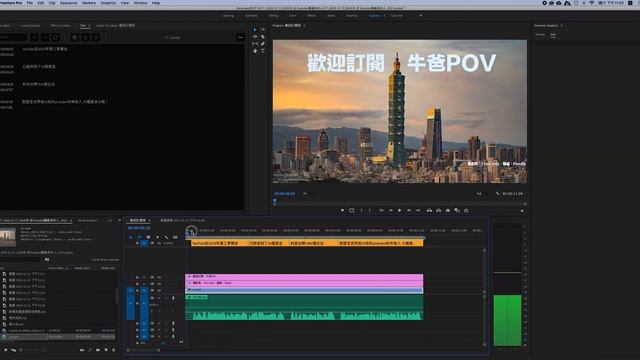Play the sequence in the Program monitor

point(400,210)
